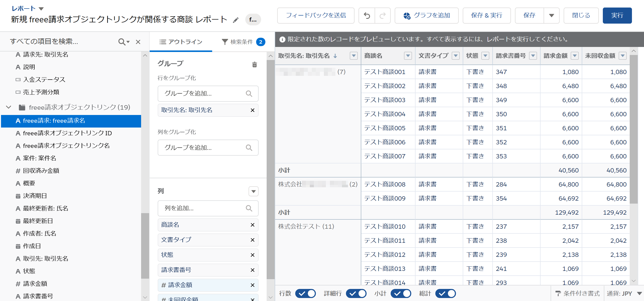Click the 保存 button
This screenshot has height=301, width=644.
pos(529,16)
